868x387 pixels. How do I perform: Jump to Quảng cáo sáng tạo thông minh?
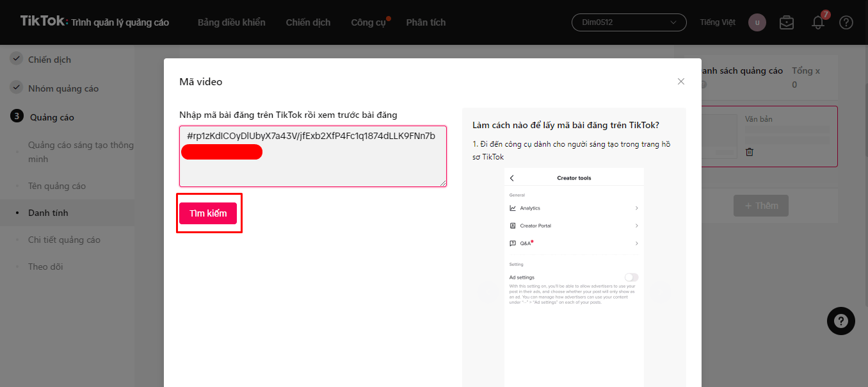click(x=81, y=152)
